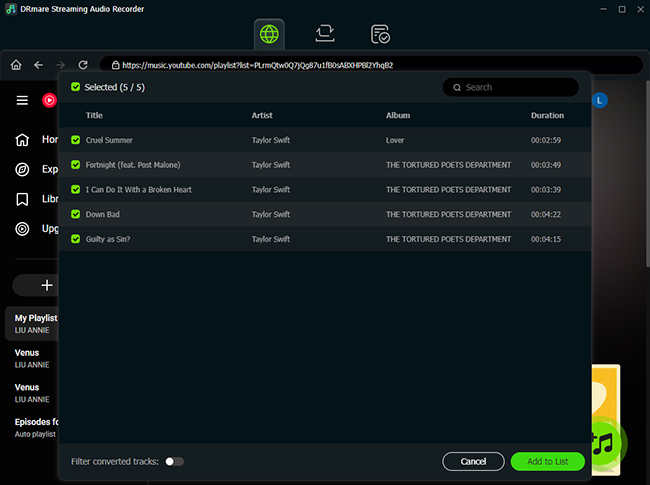Maximize the DRmare window
The height and width of the screenshot is (485, 650).
pos(622,9)
